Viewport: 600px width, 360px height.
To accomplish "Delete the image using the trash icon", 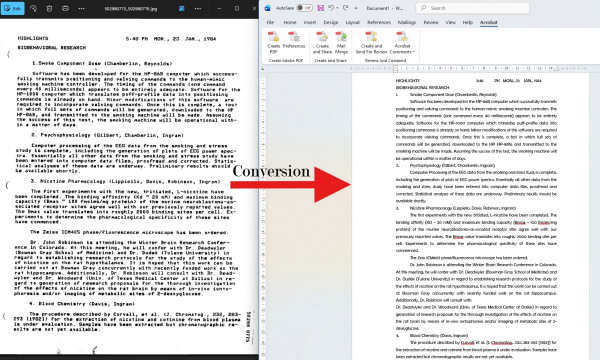I will click(x=49, y=8).
